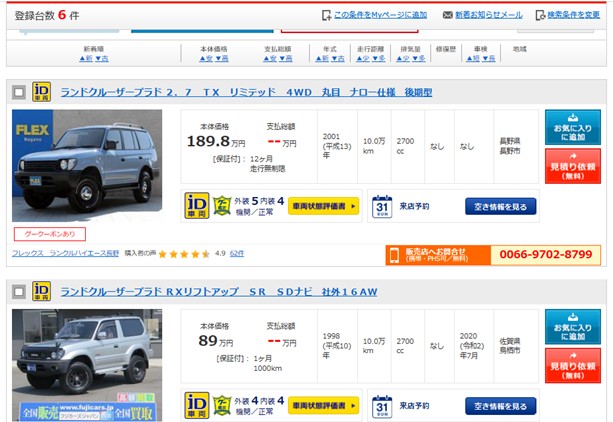Viewport: 613px width, 422px height.
Task: Sort 支払総額 by ▼高 most expensive
Action: 286,58
